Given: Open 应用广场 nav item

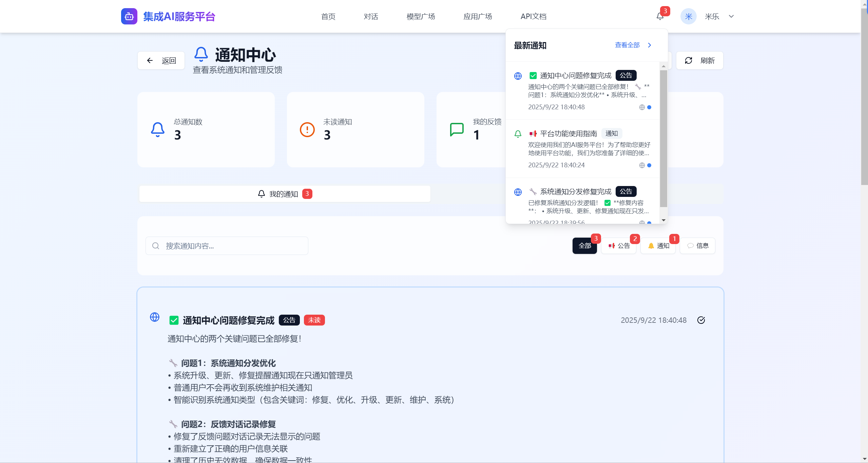Looking at the screenshot, I should point(478,16).
